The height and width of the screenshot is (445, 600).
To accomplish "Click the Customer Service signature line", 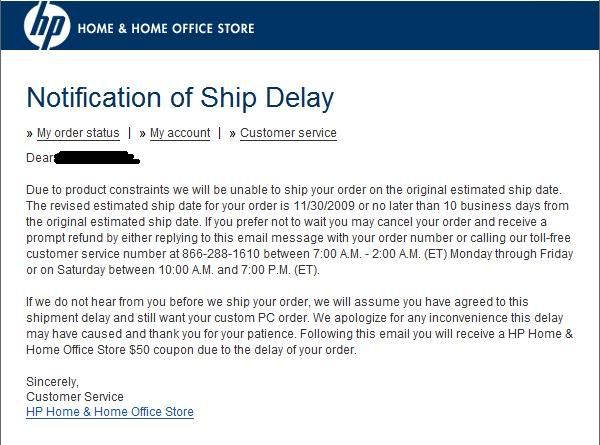I will click(75, 397).
